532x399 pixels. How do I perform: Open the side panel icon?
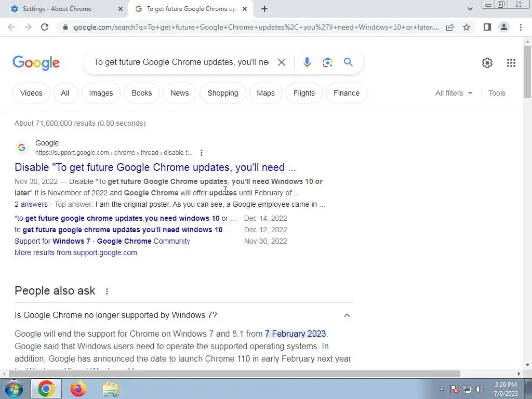[487, 27]
